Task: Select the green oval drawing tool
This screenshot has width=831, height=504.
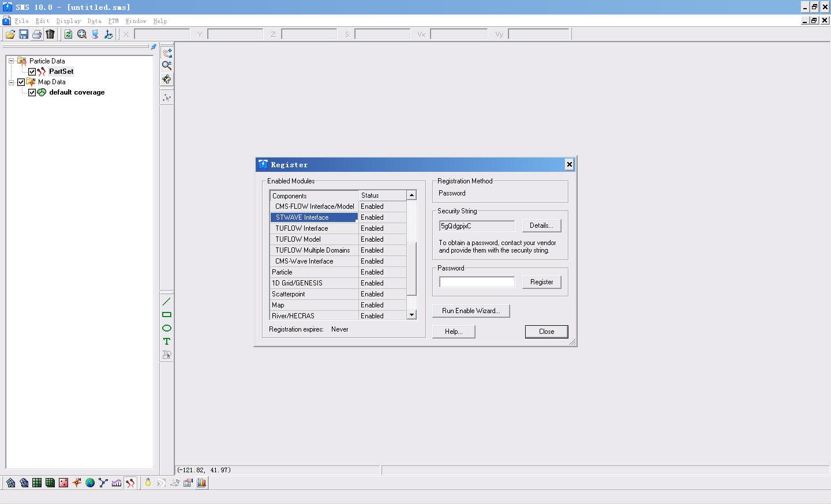Action: click(x=167, y=328)
